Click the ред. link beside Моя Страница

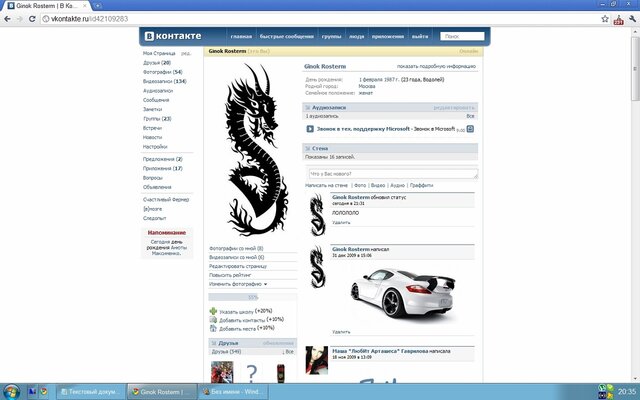186,53
